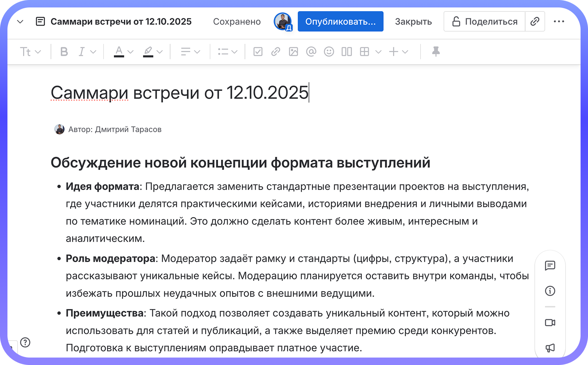Start video recording from side panel

click(x=550, y=323)
